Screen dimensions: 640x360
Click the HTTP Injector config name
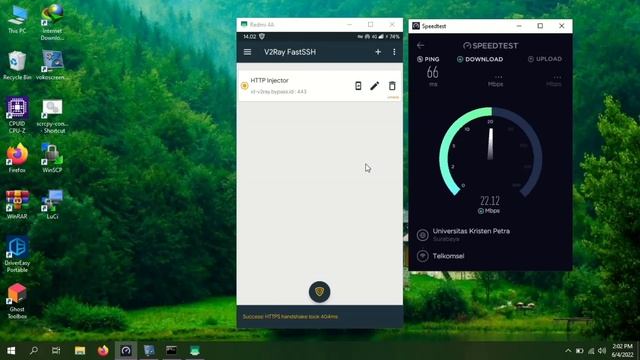[x=269, y=80]
